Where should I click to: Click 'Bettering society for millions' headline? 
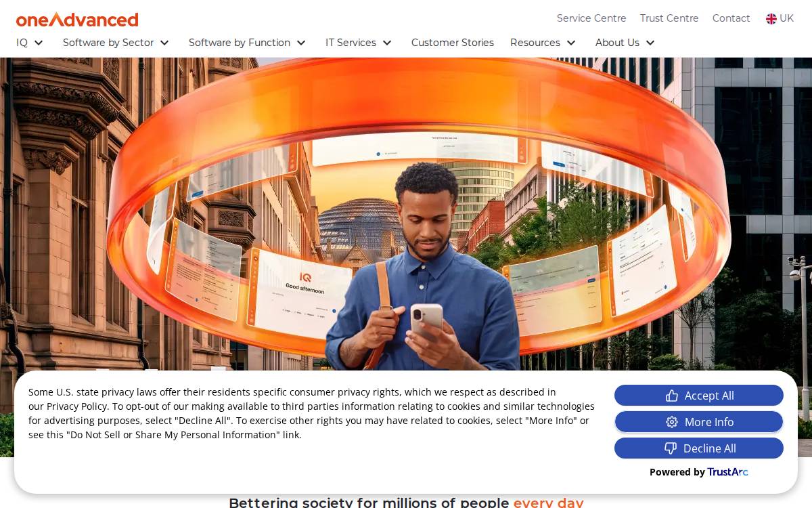[x=406, y=502]
